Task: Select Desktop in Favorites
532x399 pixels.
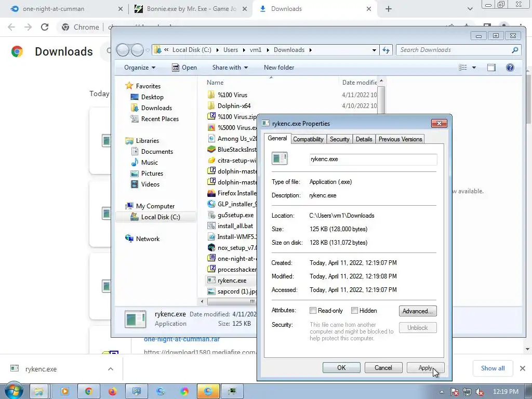Action: coord(152,97)
